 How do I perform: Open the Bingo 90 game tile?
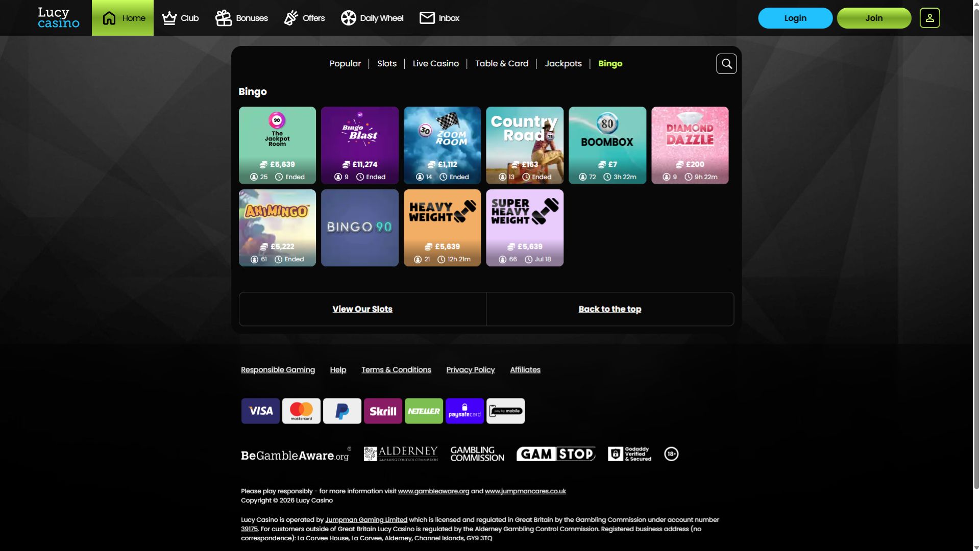click(x=360, y=228)
